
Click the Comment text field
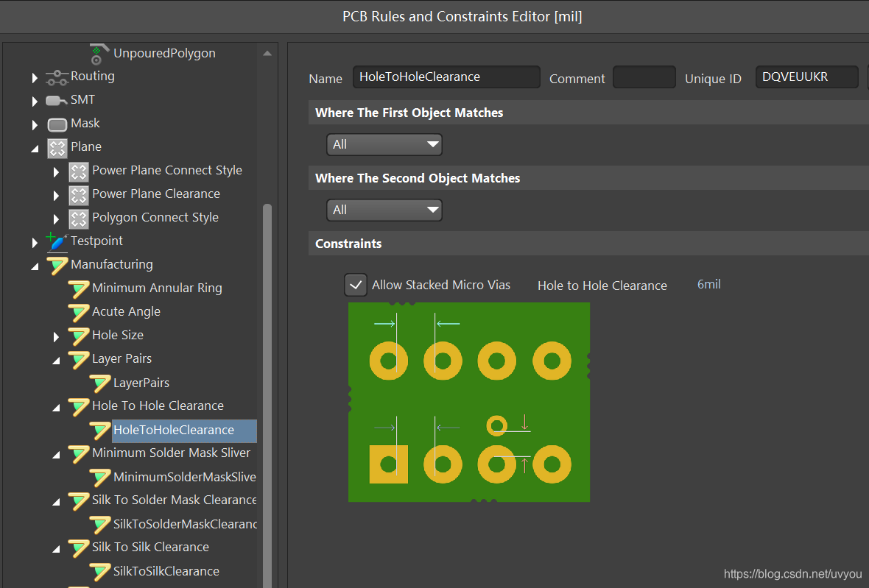coord(644,77)
